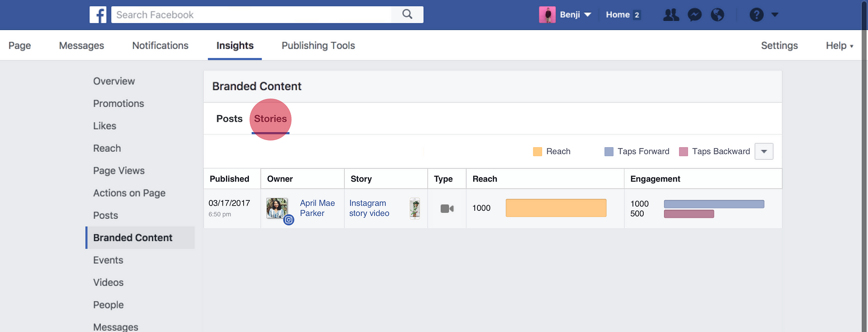
Task: Open the metrics dropdown next to Taps Backward
Action: (764, 151)
